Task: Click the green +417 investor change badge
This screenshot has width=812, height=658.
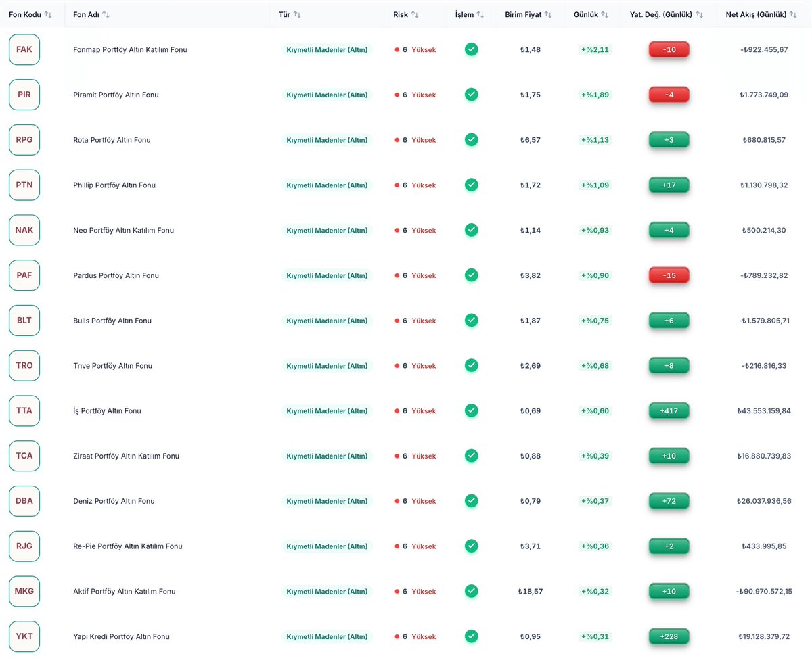Action: click(669, 410)
